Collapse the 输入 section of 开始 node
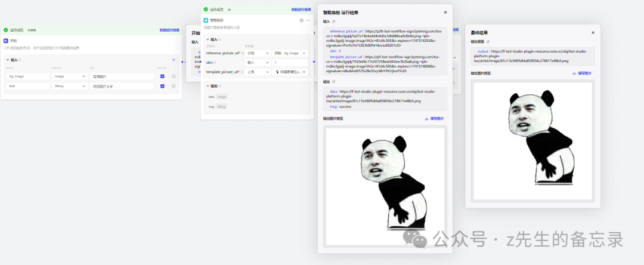Image resolution: width=644 pixels, height=265 pixels. [x=8, y=60]
